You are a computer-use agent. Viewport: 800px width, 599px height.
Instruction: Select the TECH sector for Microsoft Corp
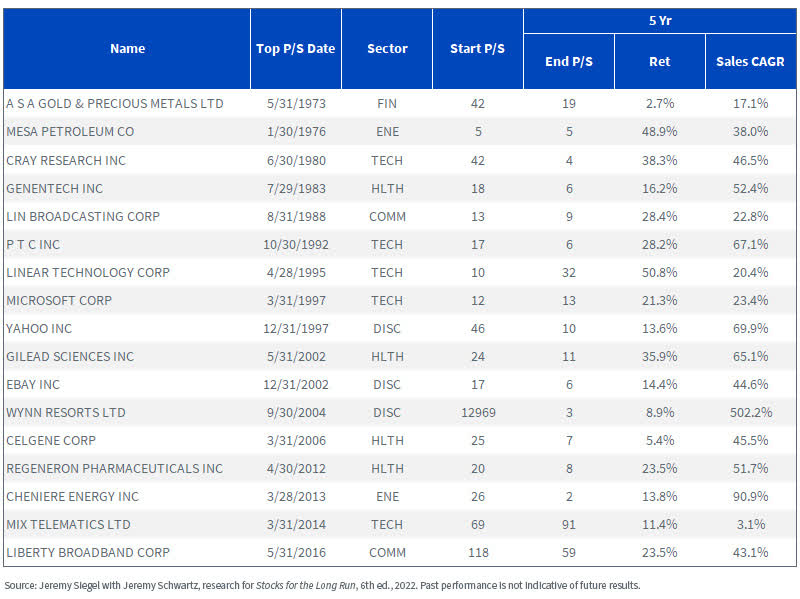pos(387,301)
